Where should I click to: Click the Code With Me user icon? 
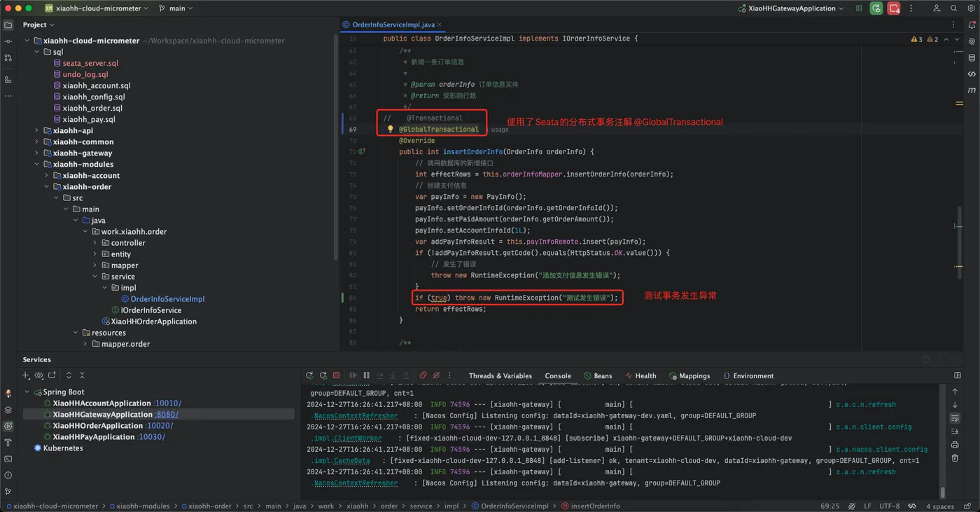coord(937,8)
